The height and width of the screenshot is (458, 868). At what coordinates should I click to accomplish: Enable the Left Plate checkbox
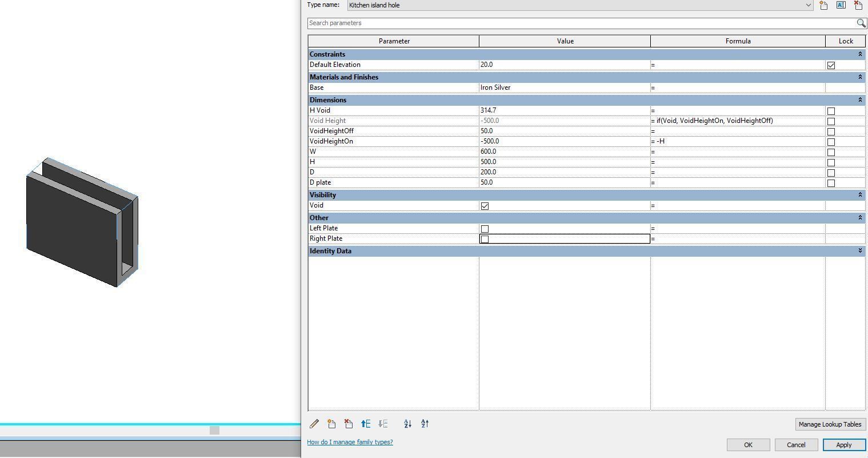click(485, 229)
